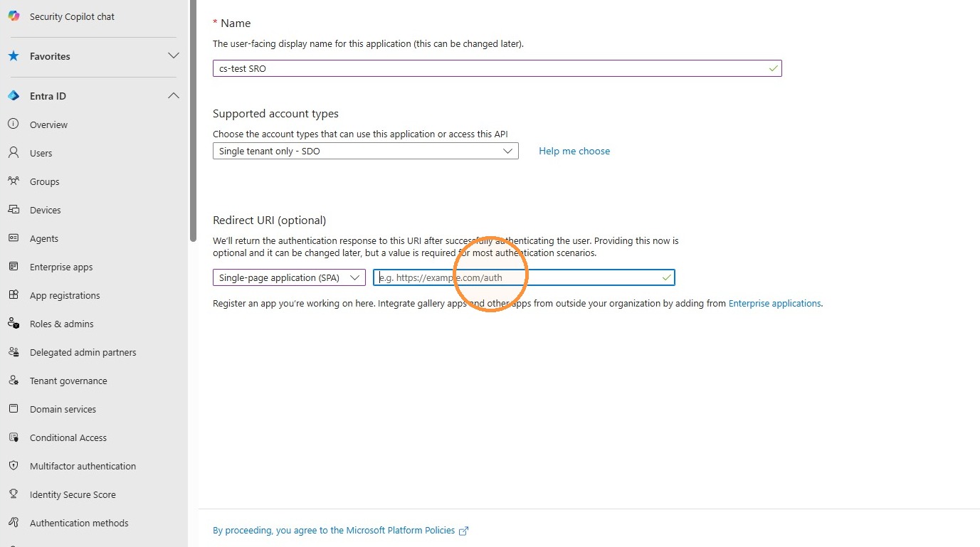The image size is (980, 547).
Task: Click the Devices icon in sidebar
Action: (x=14, y=210)
